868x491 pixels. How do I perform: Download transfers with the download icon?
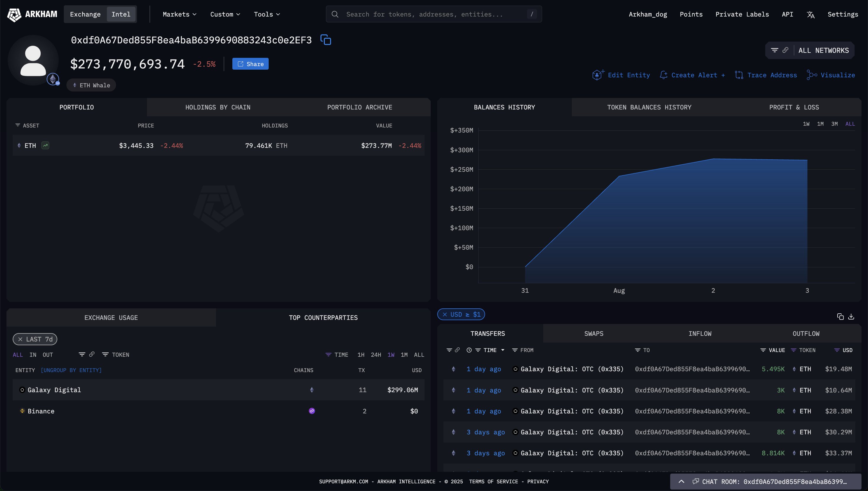click(851, 316)
